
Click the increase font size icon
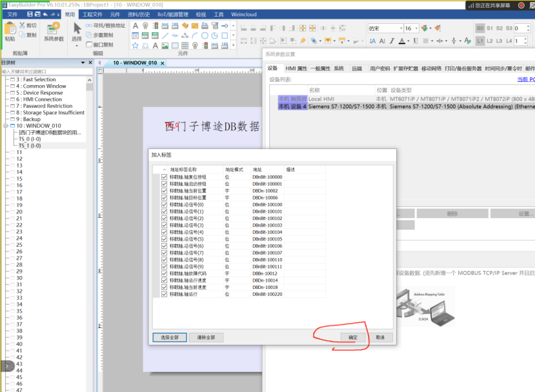[x=372, y=41]
